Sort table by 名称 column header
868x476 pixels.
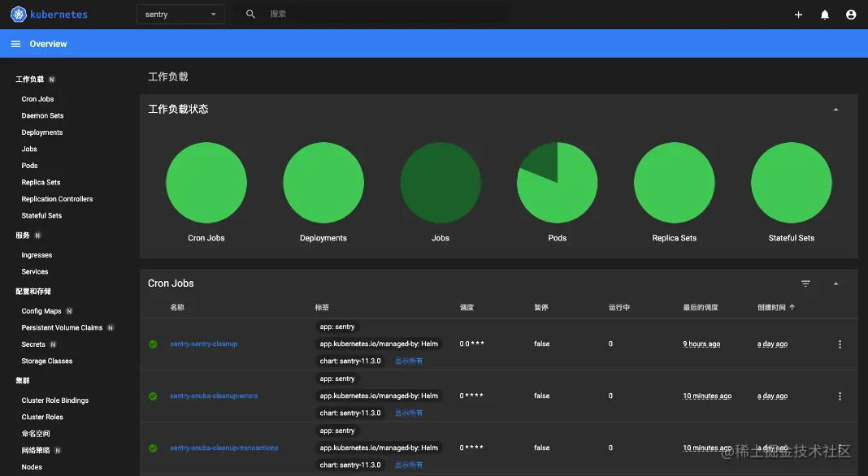(x=177, y=307)
